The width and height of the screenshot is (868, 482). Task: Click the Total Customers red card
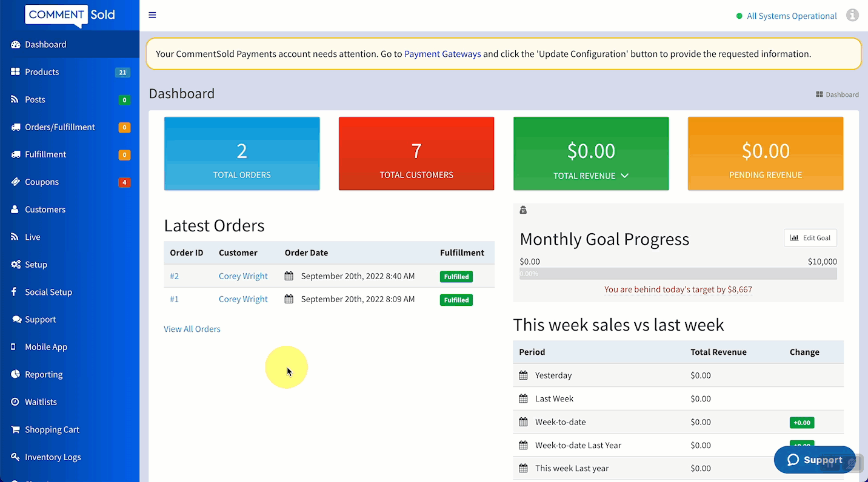(416, 154)
